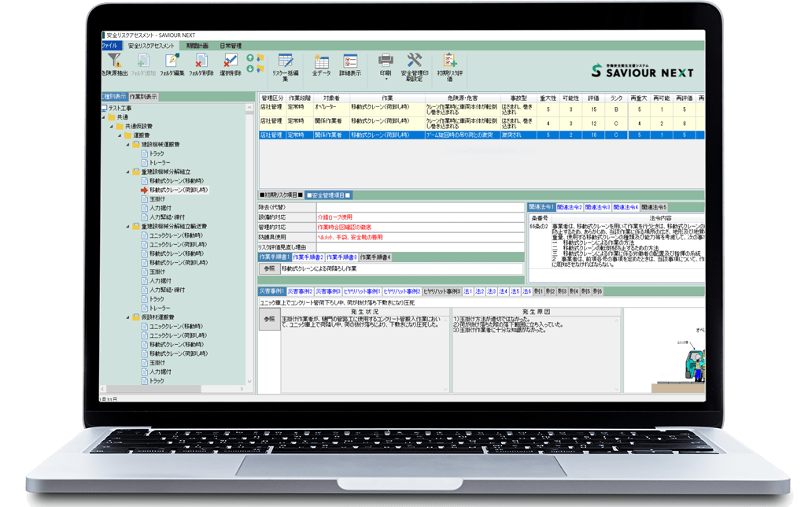This screenshot has height=507, width=812.
Task: Click the 初期リスク評価 clipboard icon
Action: click(449, 61)
